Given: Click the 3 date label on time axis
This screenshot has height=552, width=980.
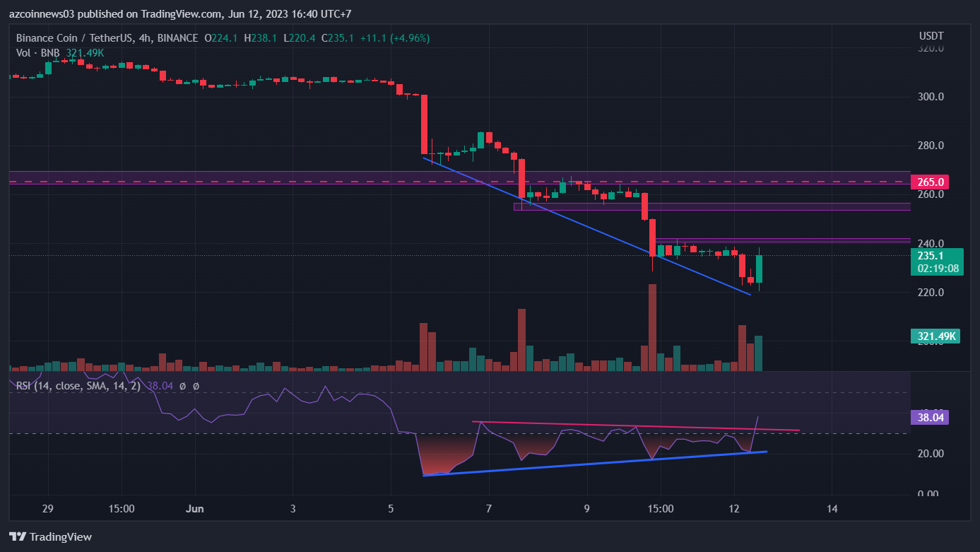Looking at the screenshot, I should coord(293,508).
